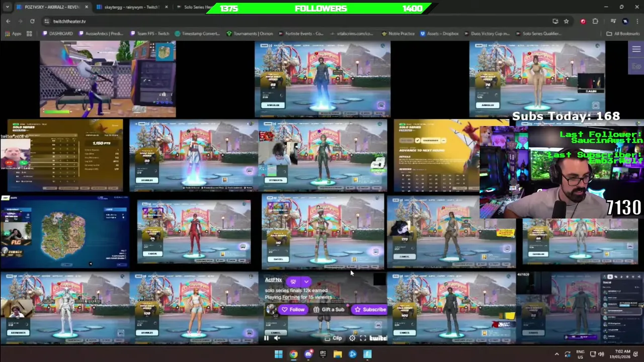Image resolution: width=644 pixels, height=362 pixels.
Task: Open Discord from the taskbar
Action: tap(308, 354)
